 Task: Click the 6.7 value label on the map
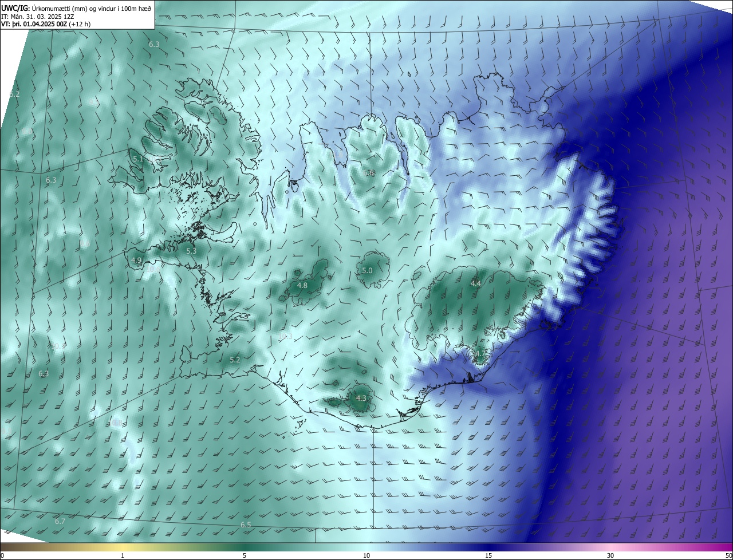tap(60, 521)
